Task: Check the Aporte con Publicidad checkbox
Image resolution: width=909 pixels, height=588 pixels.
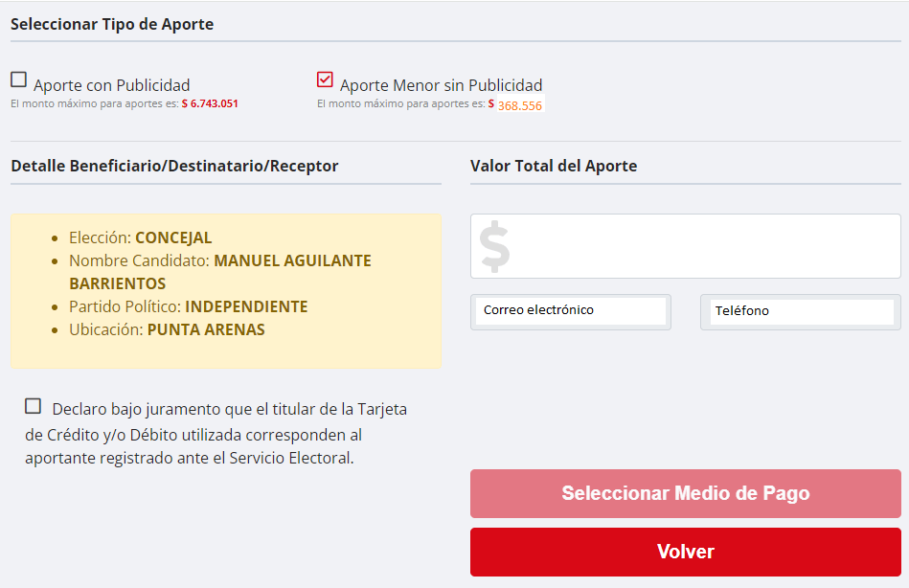Action: (18, 80)
